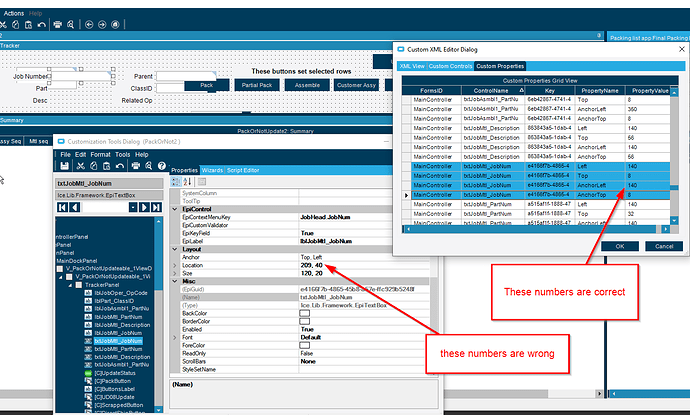Sort grid by ControlName column header

click(x=493, y=91)
